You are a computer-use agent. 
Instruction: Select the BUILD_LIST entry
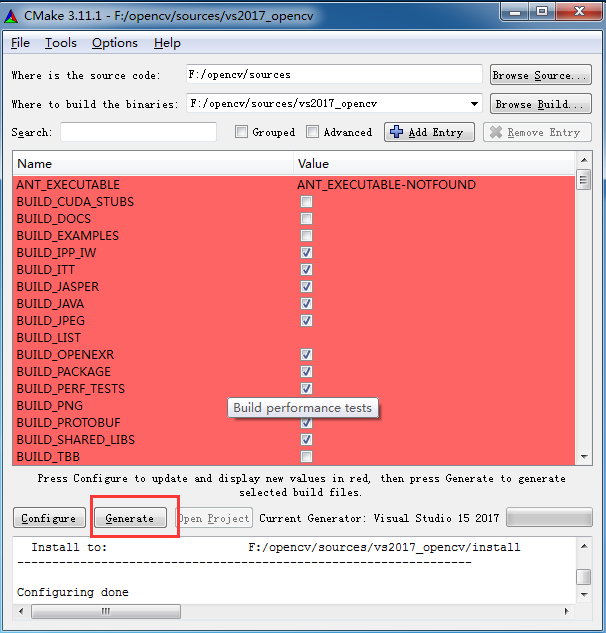coord(49,337)
